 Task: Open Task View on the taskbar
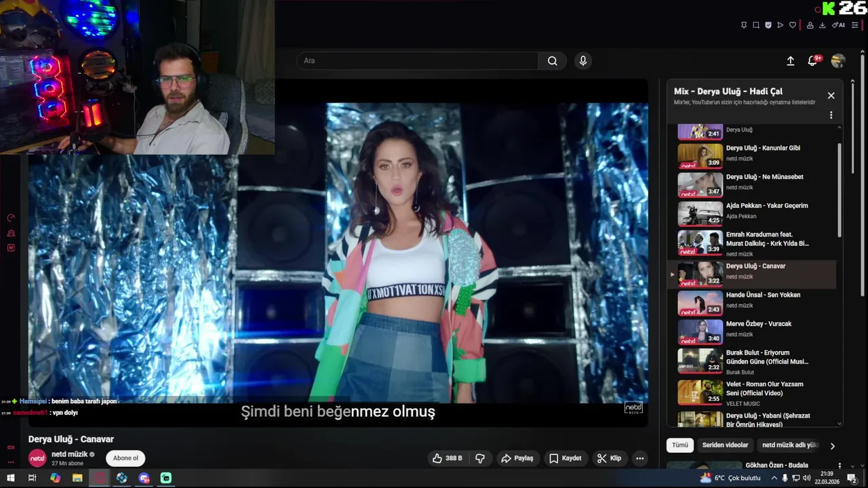(x=32, y=478)
